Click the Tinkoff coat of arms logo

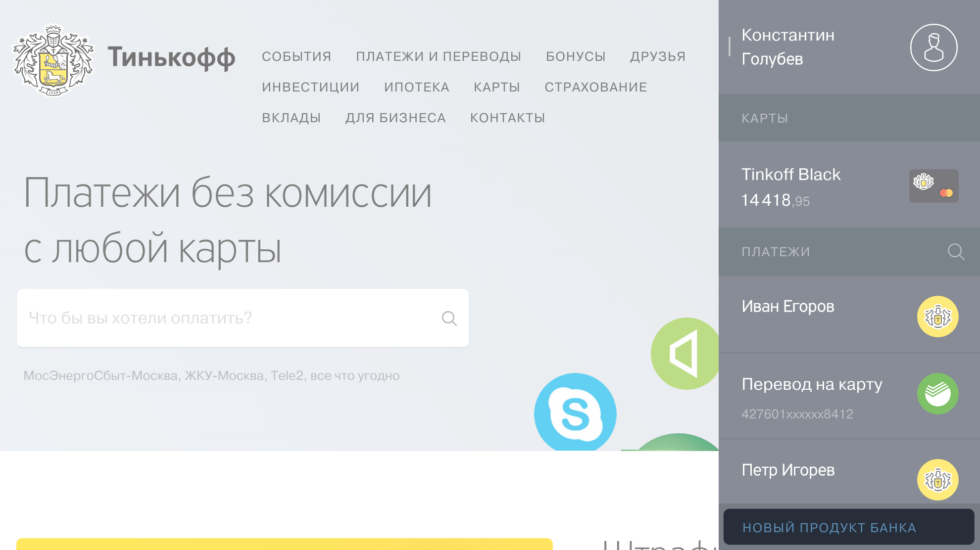pyautogui.click(x=53, y=60)
